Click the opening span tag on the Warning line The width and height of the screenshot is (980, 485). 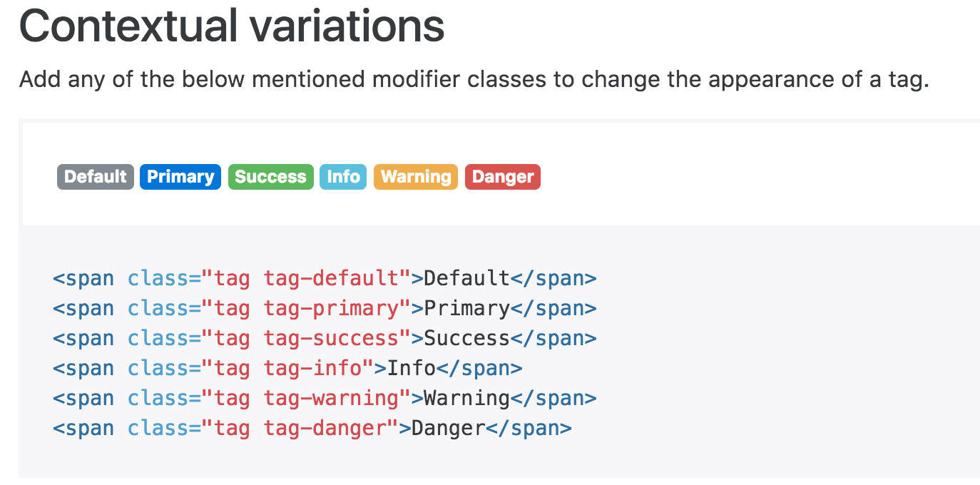pos(83,399)
